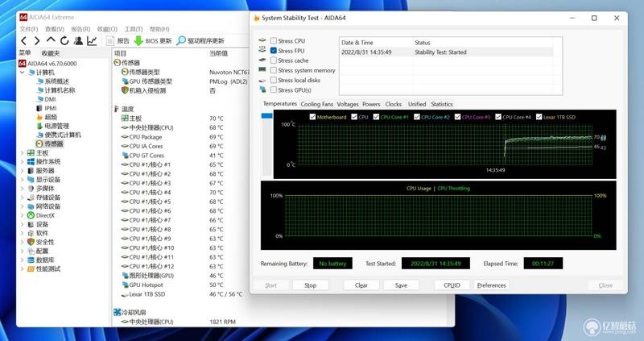This screenshot has height=341, width=644.
Task: Select 计算机名称 tree item
Action: (56, 90)
